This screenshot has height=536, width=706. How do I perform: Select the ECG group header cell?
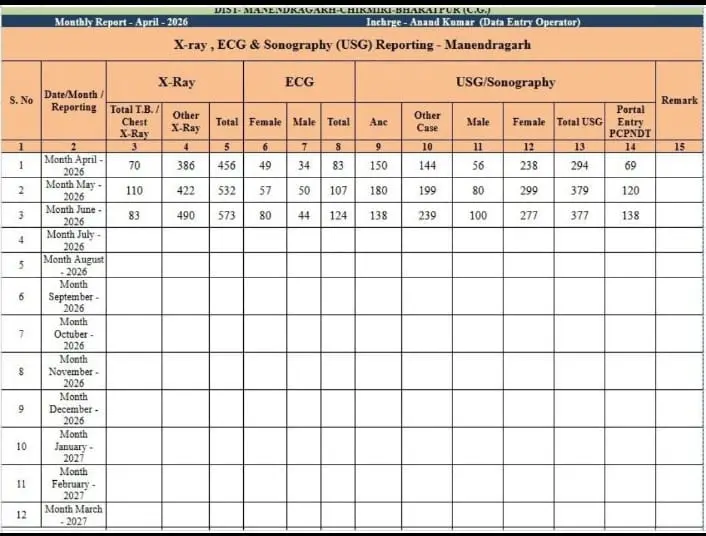click(299, 82)
